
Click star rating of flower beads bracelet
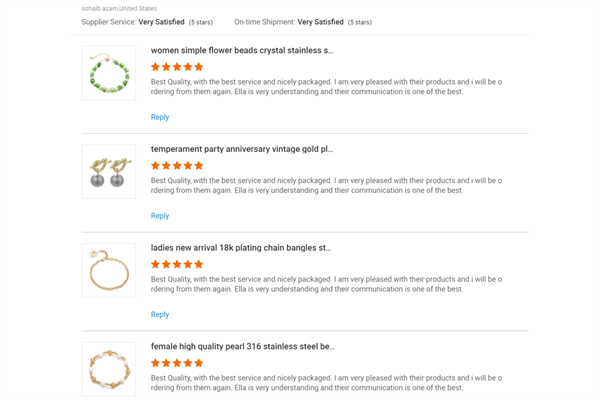tap(177, 67)
